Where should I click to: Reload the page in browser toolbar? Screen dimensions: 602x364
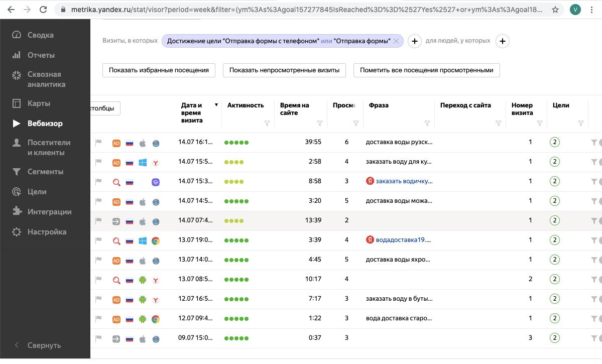(44, 10)
